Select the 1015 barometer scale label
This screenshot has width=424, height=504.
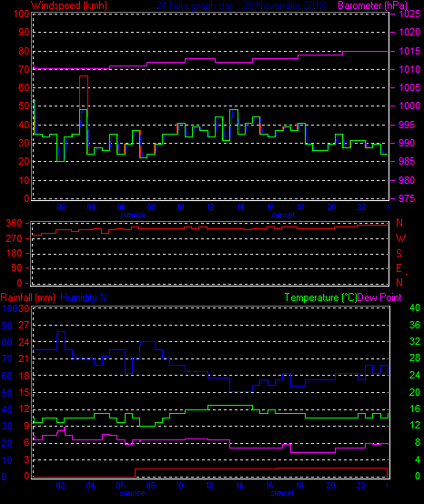(409, 51)
